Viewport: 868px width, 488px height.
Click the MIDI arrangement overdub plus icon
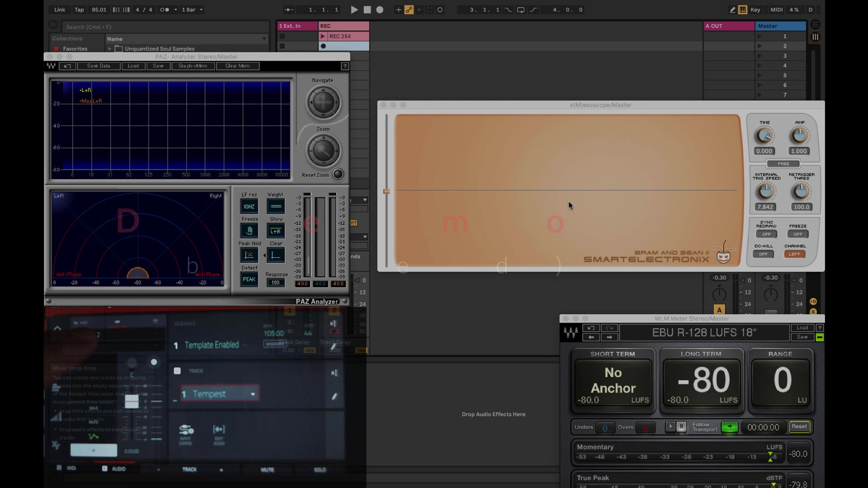tap(398, 9)
